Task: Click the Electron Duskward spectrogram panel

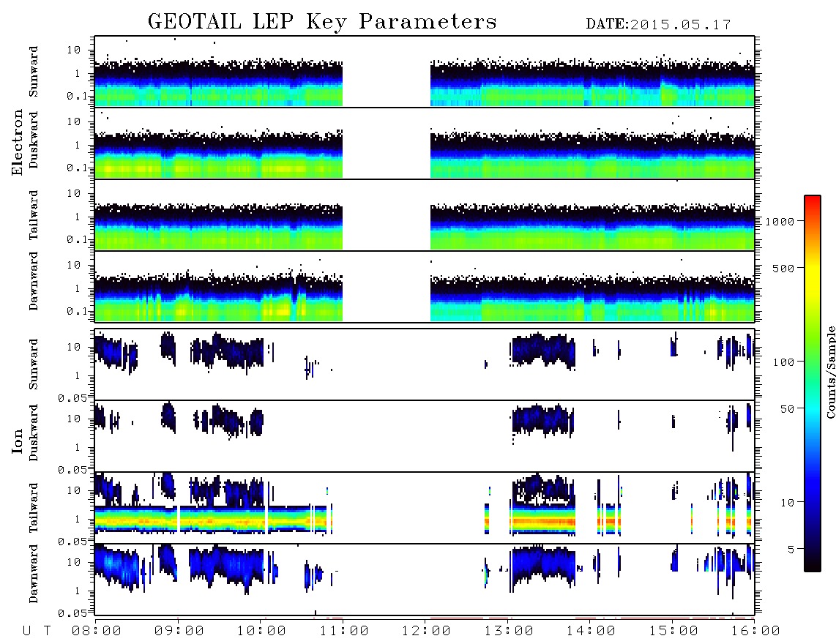Action: (425, 143)
